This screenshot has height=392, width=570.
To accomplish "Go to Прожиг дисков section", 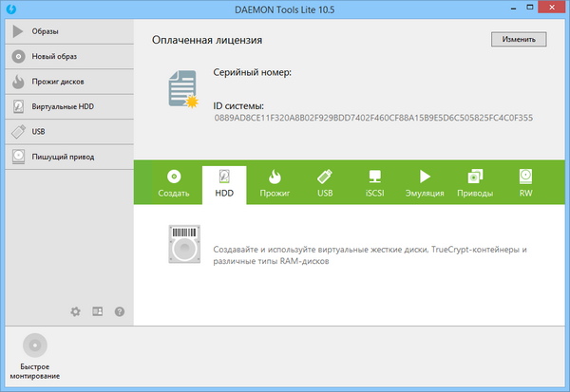I will click(66, 82).
